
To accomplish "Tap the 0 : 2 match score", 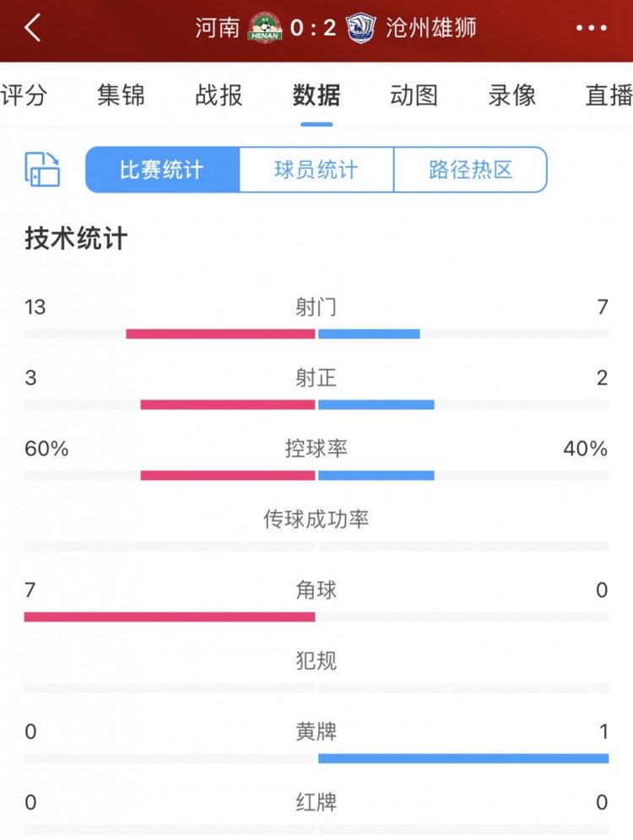I will click(314, 28).
